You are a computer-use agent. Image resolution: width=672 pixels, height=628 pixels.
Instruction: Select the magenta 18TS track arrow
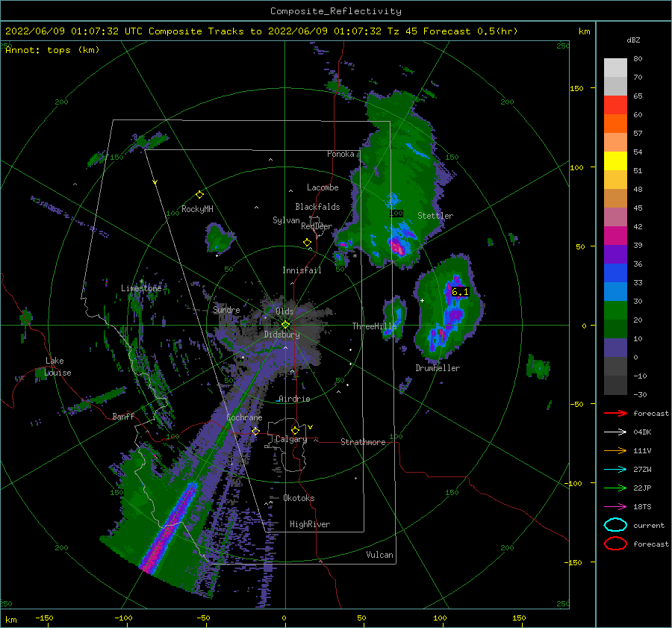coord(615,507)
